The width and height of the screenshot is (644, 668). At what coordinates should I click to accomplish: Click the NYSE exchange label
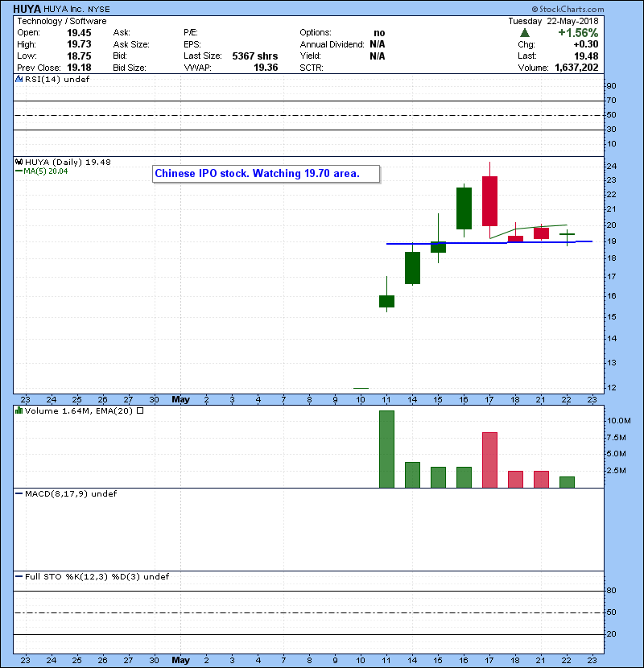(x=99, y=10)
